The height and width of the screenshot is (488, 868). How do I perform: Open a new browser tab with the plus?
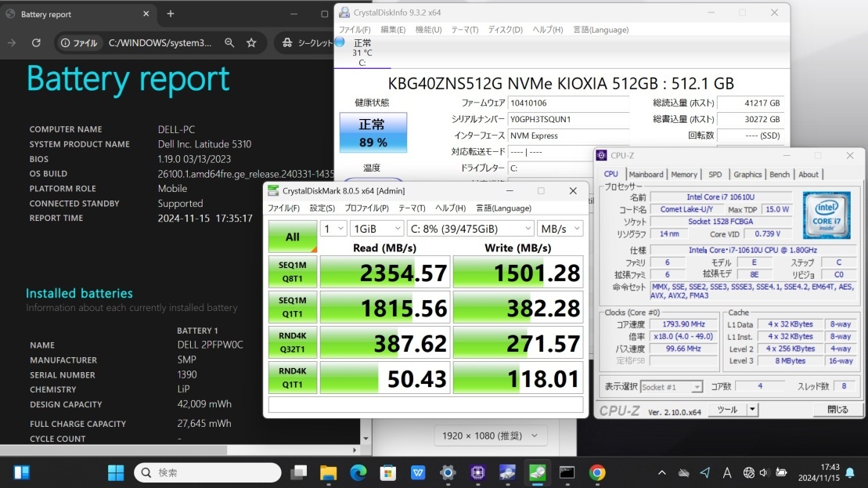(171, 14)
